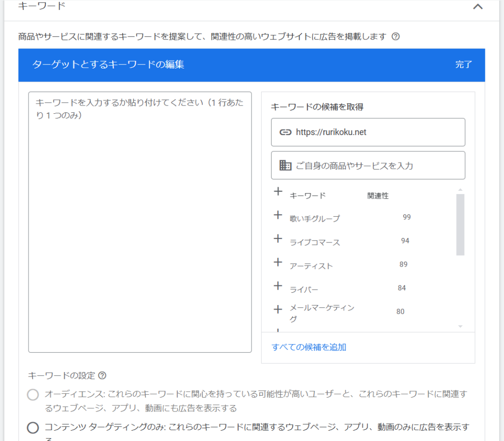Select the メールマーケティング keyword text
The width and height of the screenshot is (504, 441).
coord(322,313)
